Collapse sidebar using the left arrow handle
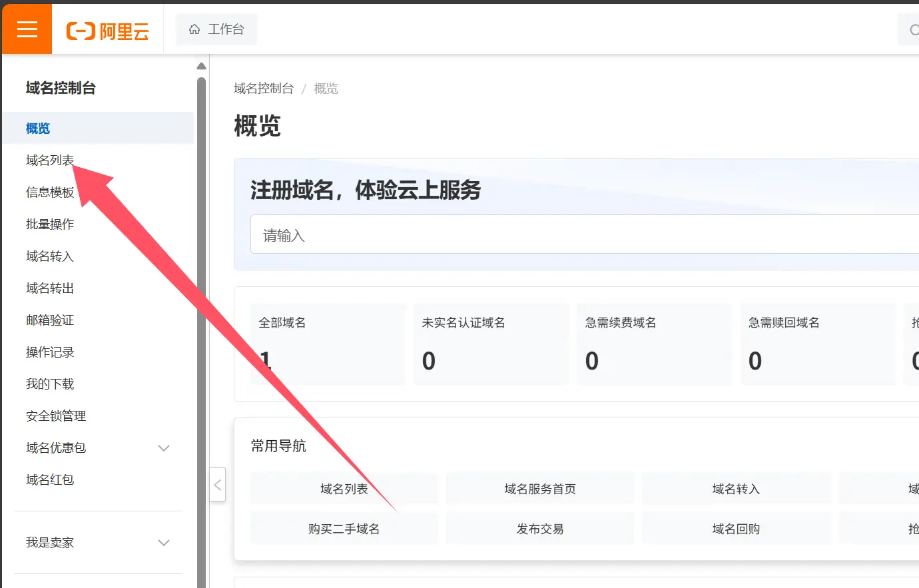 217,485
